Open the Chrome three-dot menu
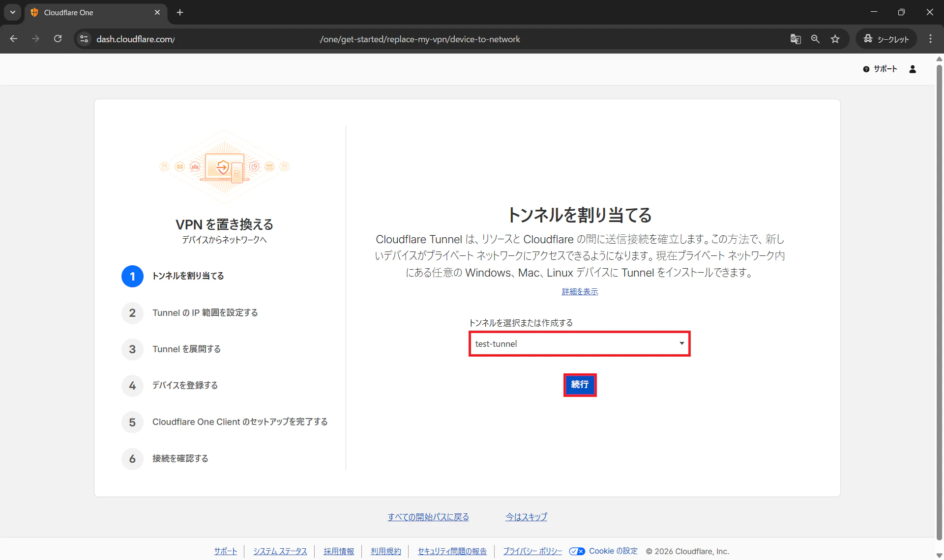Screen dimensions: 944x560 (930, 39)
